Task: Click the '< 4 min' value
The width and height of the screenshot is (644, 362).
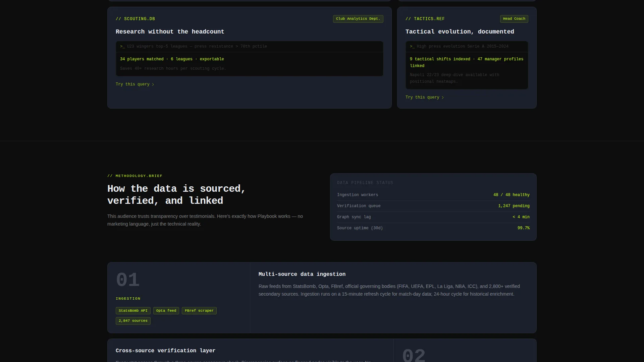Action: (521, 217)
